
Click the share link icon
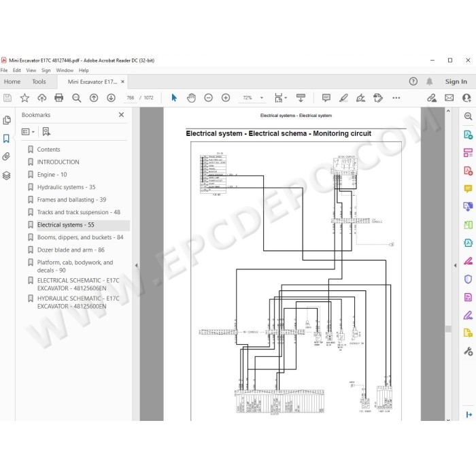(432, 98)
